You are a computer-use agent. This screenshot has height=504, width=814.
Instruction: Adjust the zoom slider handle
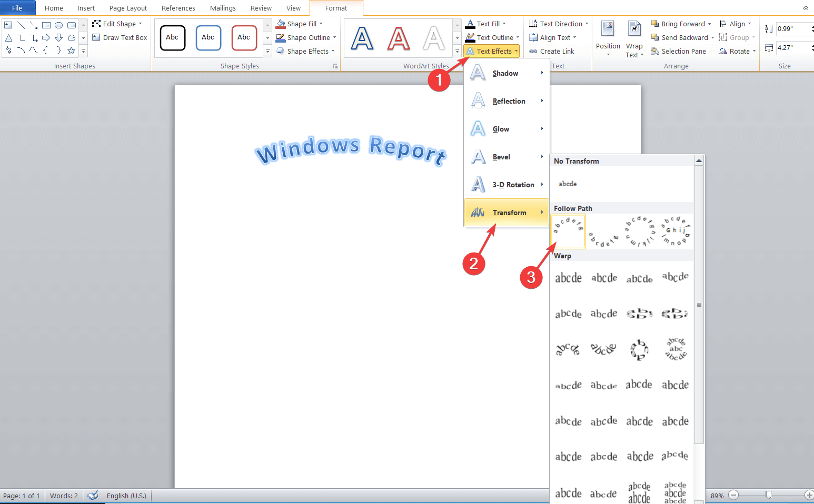point(768,495)
